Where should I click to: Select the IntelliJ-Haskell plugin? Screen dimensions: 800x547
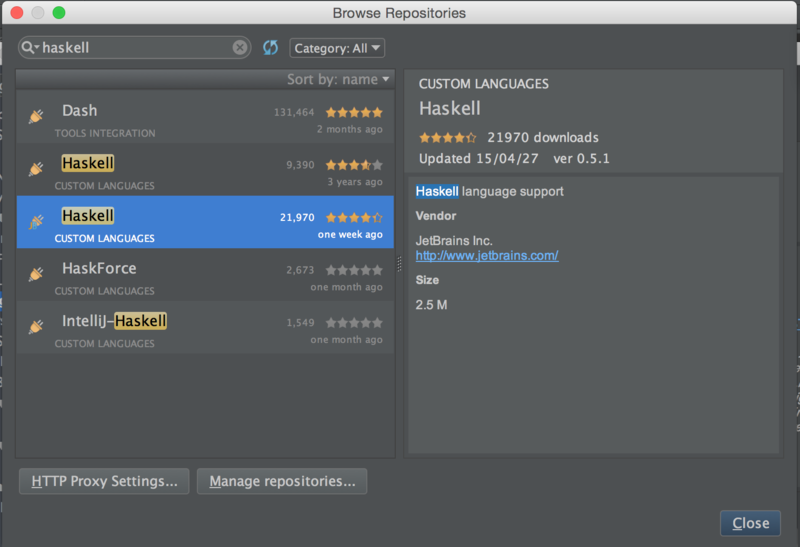(x=205, y=327)
